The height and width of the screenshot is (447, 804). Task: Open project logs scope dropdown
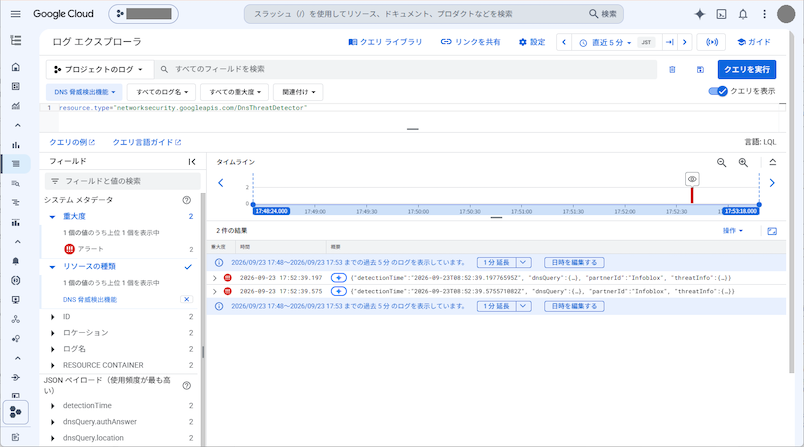[x=101, y=69]
